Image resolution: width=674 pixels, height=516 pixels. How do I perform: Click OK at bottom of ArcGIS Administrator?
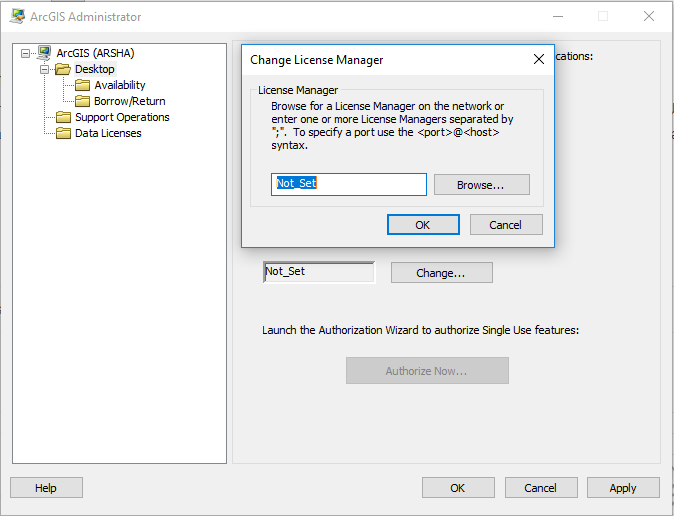tap(458, 488)
